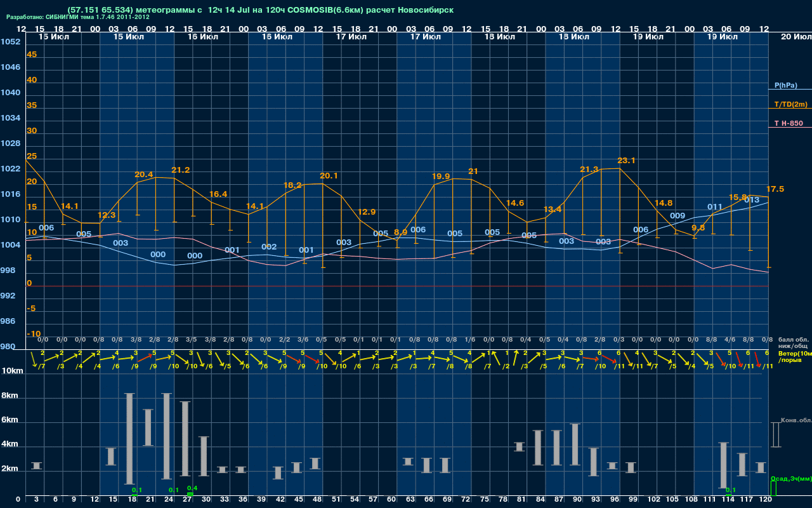Click the 12.9 temperature label
This screenshot has height=508, width=812.
tap(367, 212)
